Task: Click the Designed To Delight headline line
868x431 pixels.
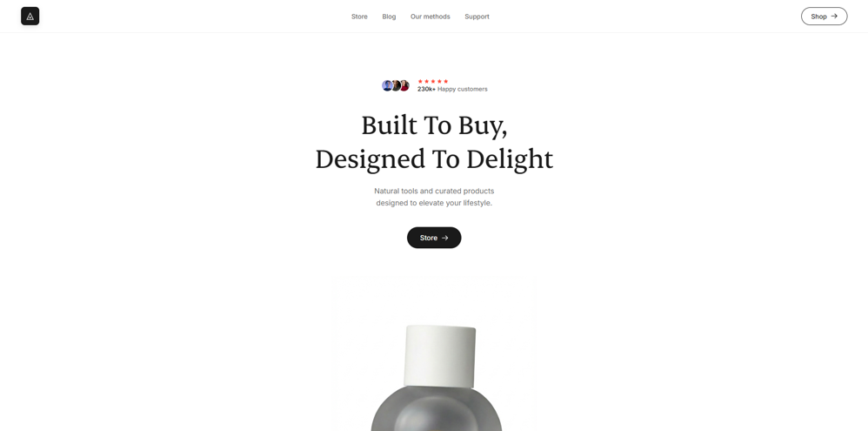Action: [434, 159]
